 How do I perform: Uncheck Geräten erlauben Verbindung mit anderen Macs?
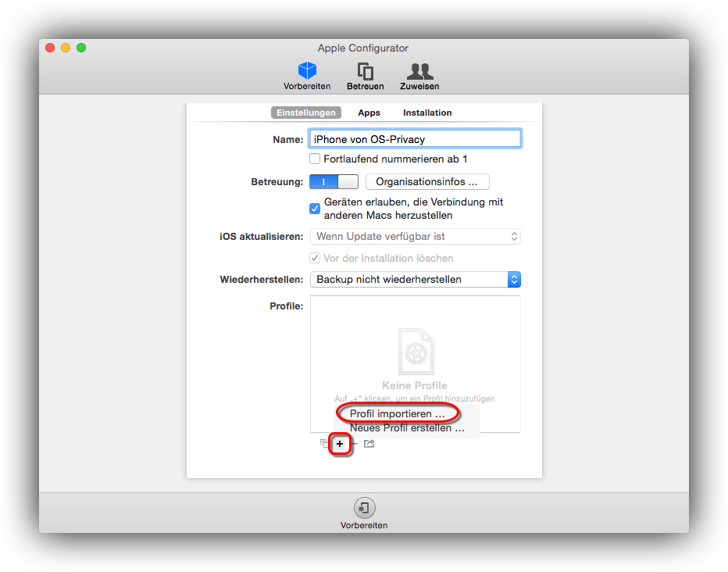click(x=315, y=209)
